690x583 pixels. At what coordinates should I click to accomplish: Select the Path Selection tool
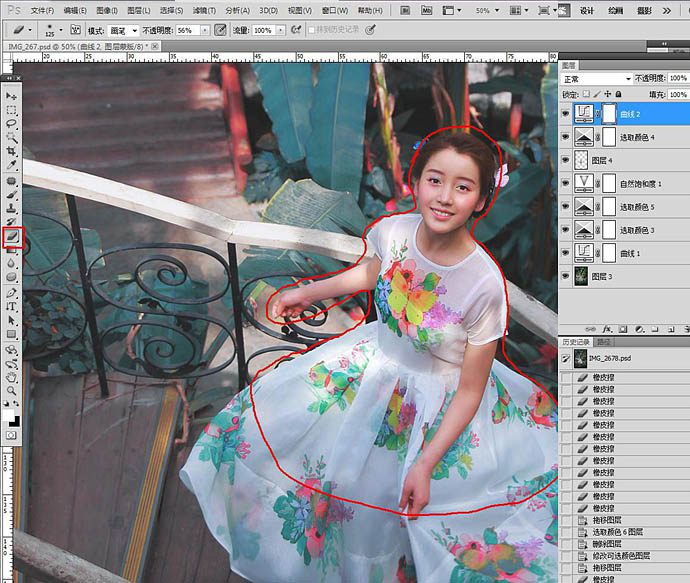coord(11,320)
